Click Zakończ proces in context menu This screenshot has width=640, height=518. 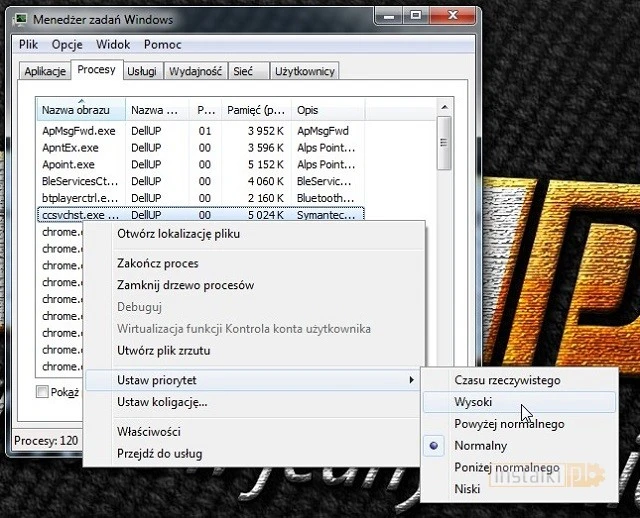(158, 264)
